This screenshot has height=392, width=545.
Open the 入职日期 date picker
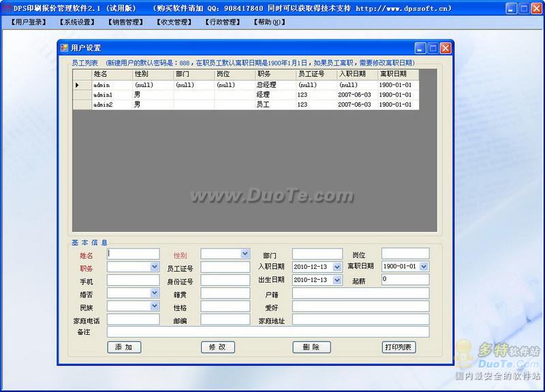[x=337, y=267]
